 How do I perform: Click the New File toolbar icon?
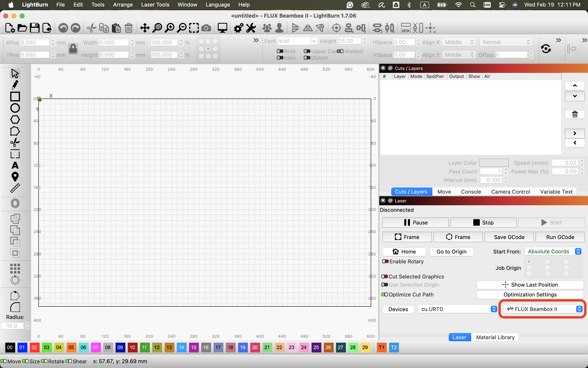point(10,28)
